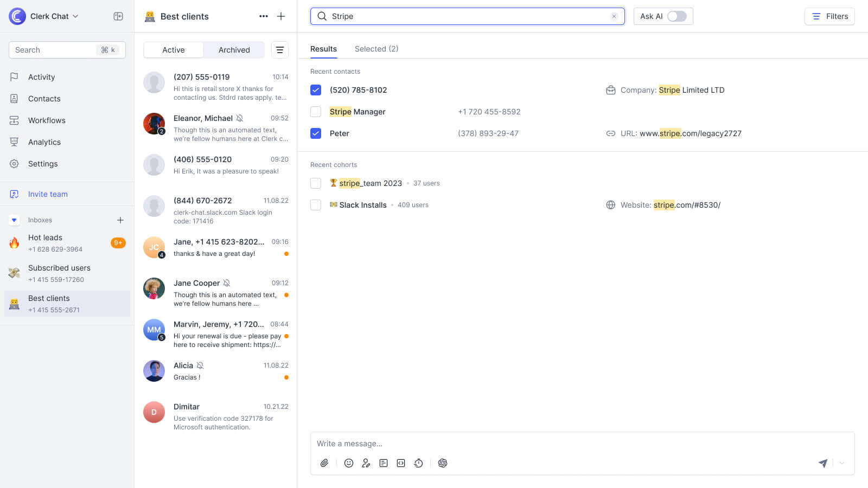Click the www.stripe.com/legacy2727 URL
Image resolution: width=868 pixels, height=488 pixels.
pyautogui.click(x=691, y=133)
